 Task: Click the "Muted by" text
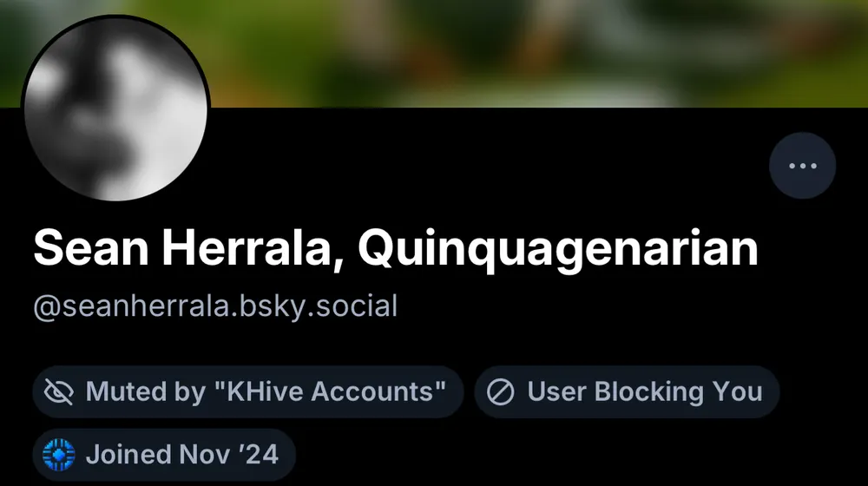(x=146, y=392)
